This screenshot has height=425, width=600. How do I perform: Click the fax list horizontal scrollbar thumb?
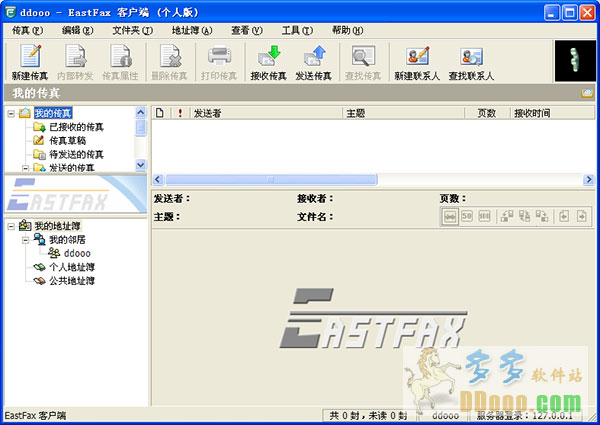pos(271,179)
